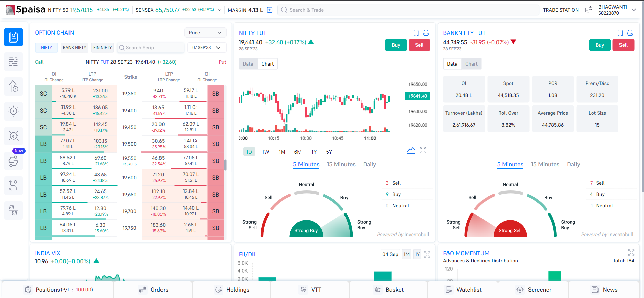The height and width of the screenshot is (298, 644).
Task: Click the 19,500 strike in the option chain
Action: coord(129,144)
